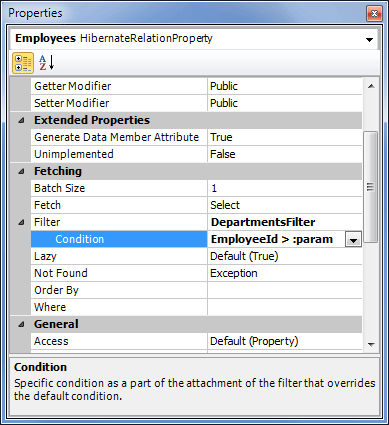The height and width of the screenshot is (425, 389).
Task: Collapse the Filter property node
Action: coord(21,222)
